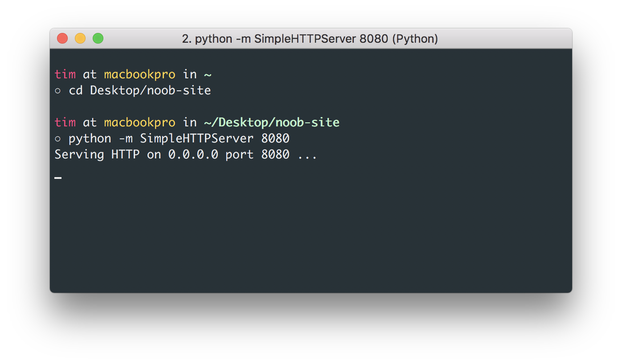Click the bold green "~/Desktop/noob-site" prompt path
Screen dimensions: 622x364
tap(272, 122)
